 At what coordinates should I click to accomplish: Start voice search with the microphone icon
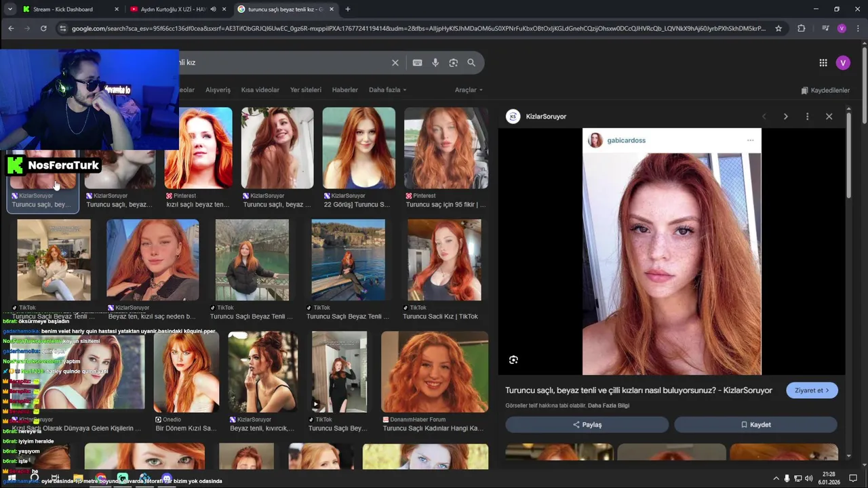tap(435, 62)
